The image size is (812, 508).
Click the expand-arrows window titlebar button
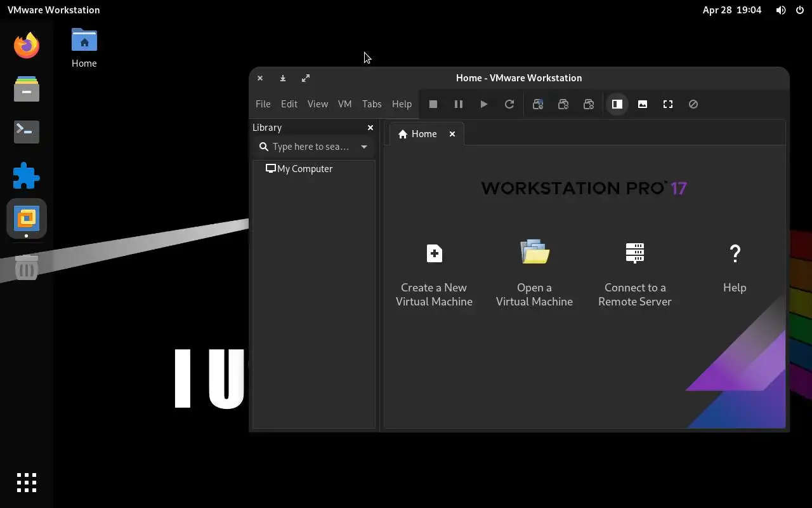click(306, 78)
